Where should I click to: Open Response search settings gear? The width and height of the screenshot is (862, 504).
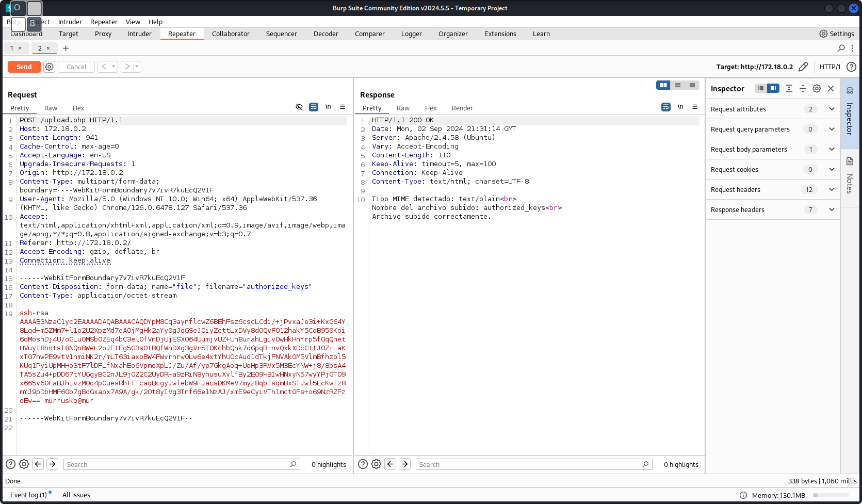[376, 464]
